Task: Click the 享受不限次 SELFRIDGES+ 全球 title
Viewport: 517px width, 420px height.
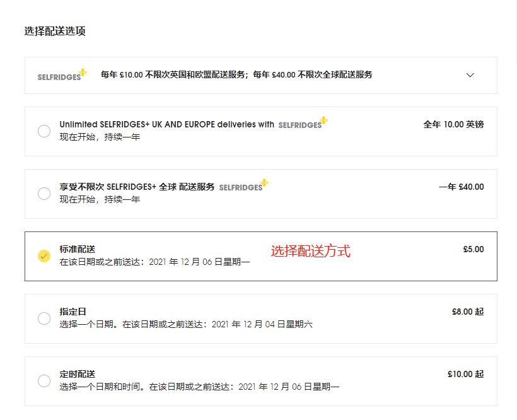Action: pos(137,187)
